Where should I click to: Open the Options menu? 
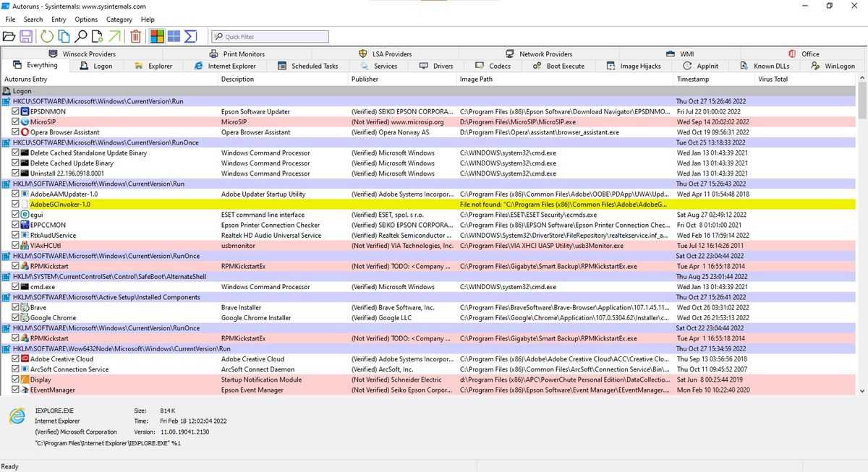[86, 20]
